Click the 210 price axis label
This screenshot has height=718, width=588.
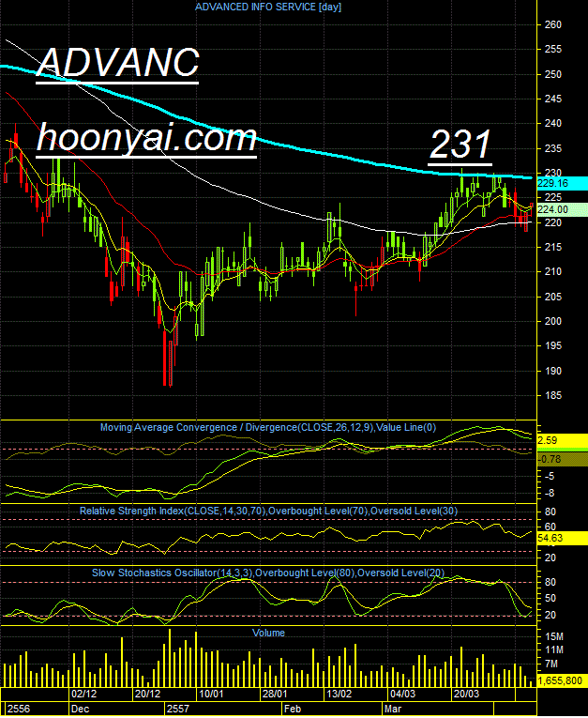pyautogui.click(x=553, y=272)
